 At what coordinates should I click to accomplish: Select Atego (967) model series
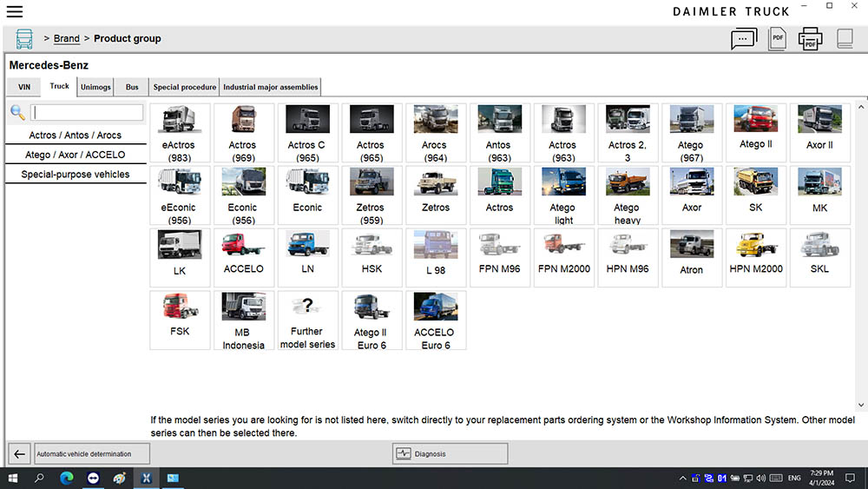(x=692, y=133)
